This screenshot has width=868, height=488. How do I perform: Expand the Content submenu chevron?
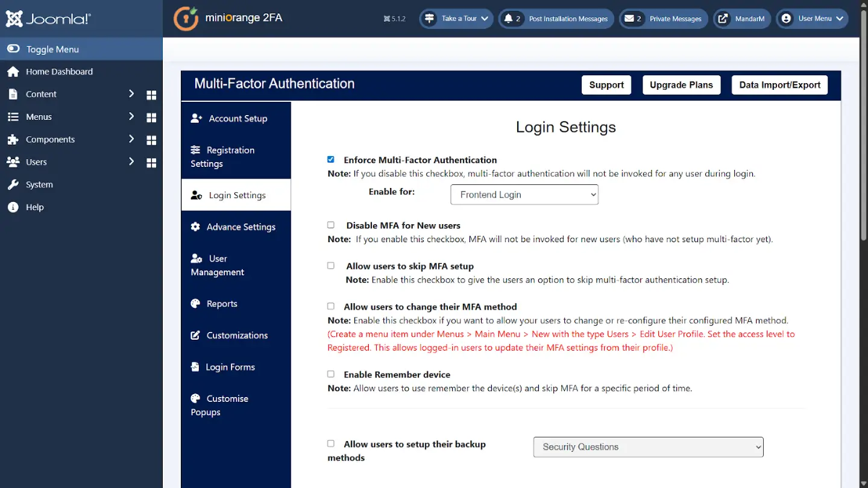(x=131, y=93)
